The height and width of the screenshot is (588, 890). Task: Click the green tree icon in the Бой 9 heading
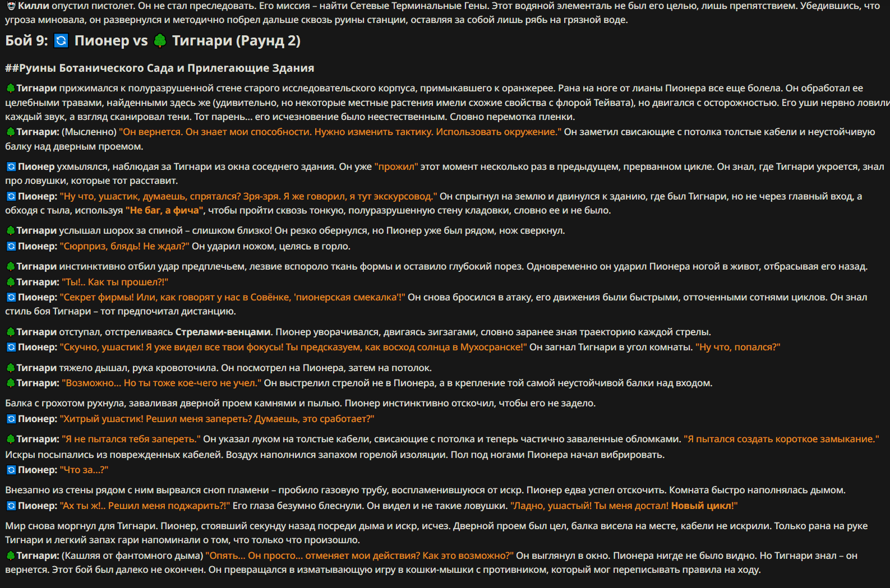point(160,40)
